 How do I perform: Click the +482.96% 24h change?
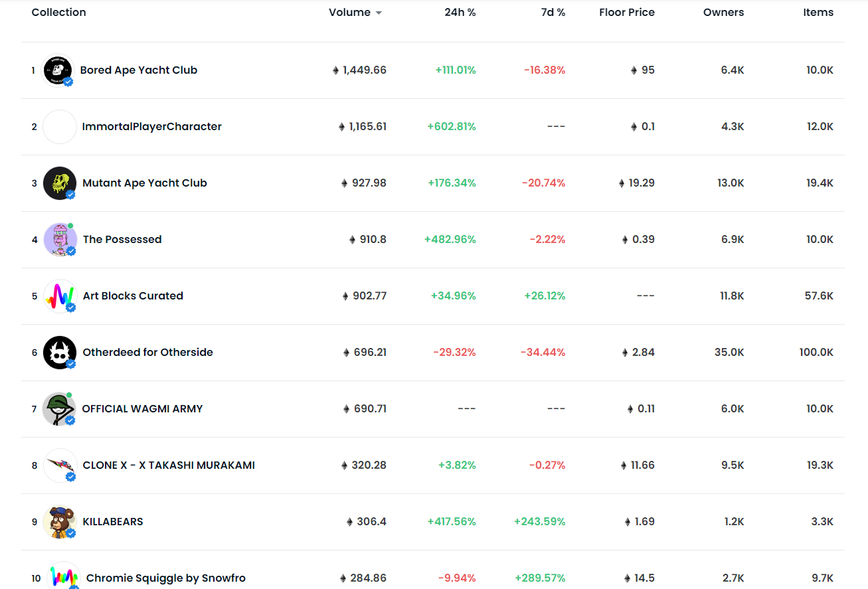pos(450,240)
